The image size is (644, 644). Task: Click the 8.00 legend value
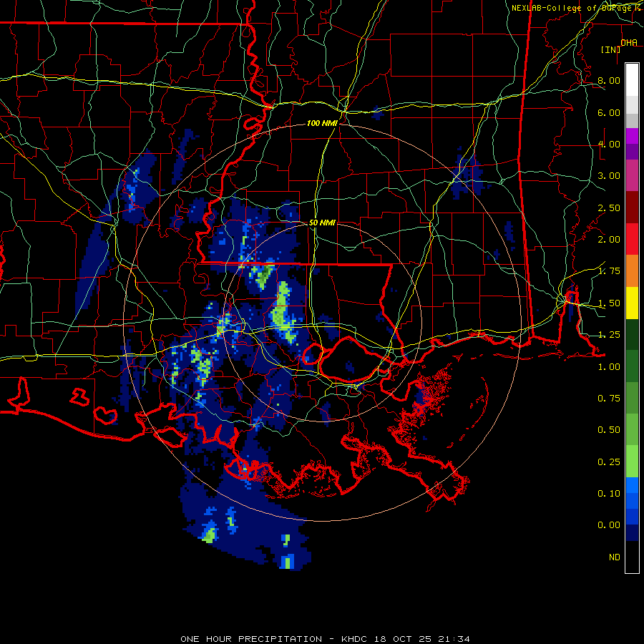coord(609,80)
